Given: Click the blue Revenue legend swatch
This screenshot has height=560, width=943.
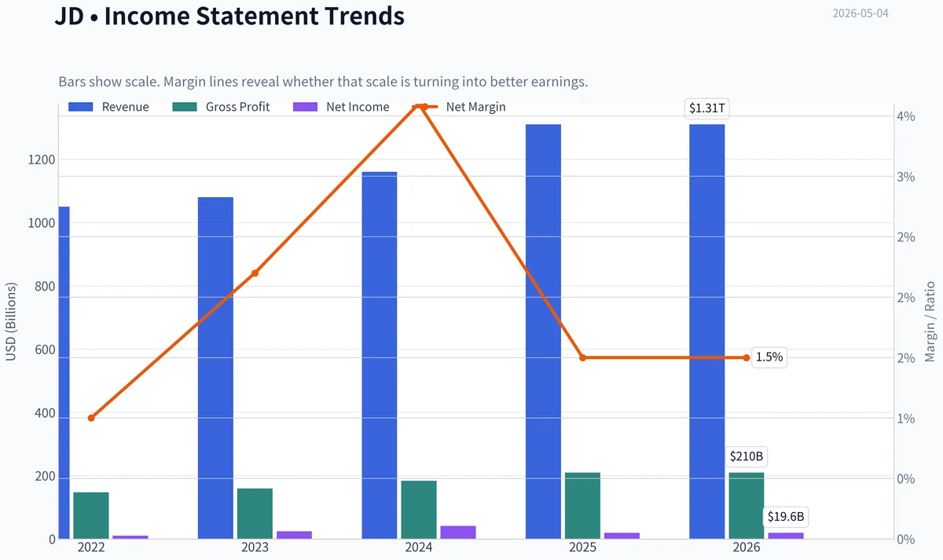Looking at the screenshot, I should click(x=81, y=107).
